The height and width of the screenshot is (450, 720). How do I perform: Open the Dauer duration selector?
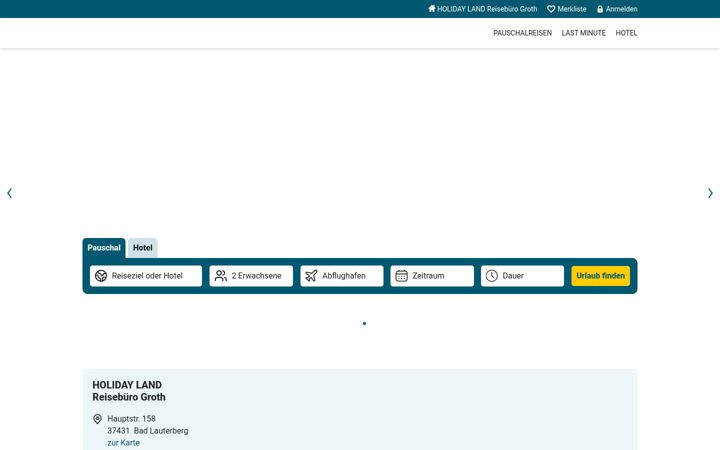523,276
